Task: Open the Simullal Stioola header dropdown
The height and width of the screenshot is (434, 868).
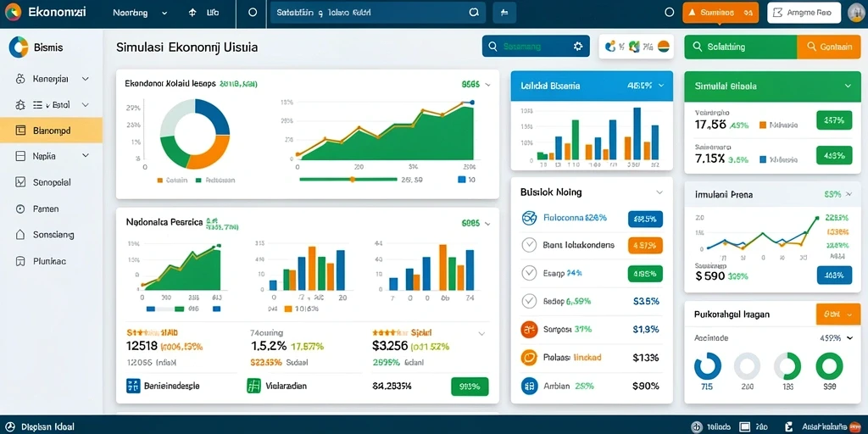Action: [848, 86]
